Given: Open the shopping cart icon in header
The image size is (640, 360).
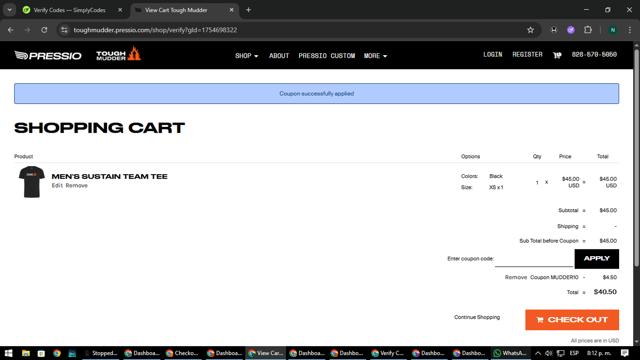Looking at the screenshot, I should tap(557, 55).
